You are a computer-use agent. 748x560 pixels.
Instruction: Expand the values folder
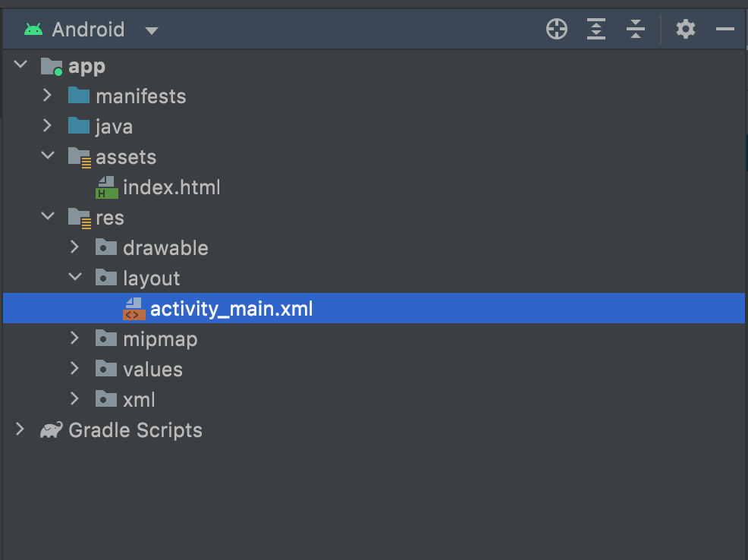[74, 368]
